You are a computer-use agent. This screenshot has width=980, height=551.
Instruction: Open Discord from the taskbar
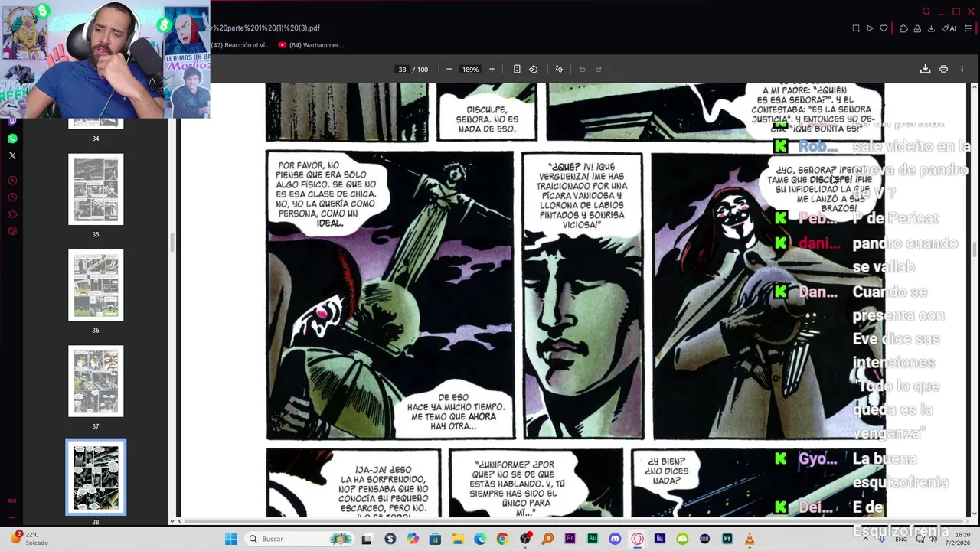click(x=615, y=539)
